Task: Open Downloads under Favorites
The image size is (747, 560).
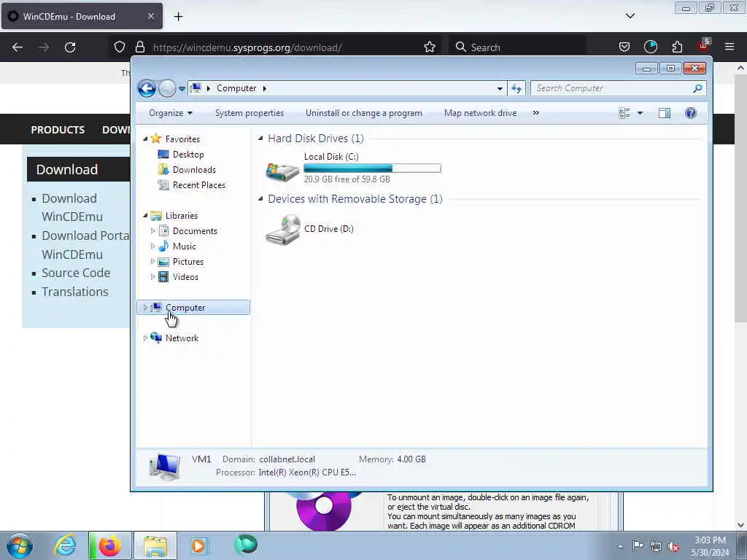Action: [x=194, y=169]
